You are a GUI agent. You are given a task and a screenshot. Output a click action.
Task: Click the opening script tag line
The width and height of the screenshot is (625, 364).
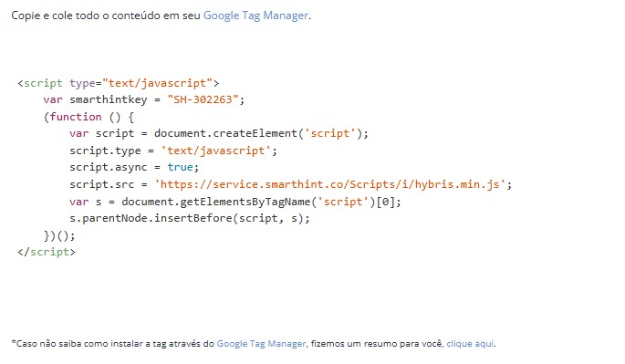pyautogui.click(x=119, y=83)
